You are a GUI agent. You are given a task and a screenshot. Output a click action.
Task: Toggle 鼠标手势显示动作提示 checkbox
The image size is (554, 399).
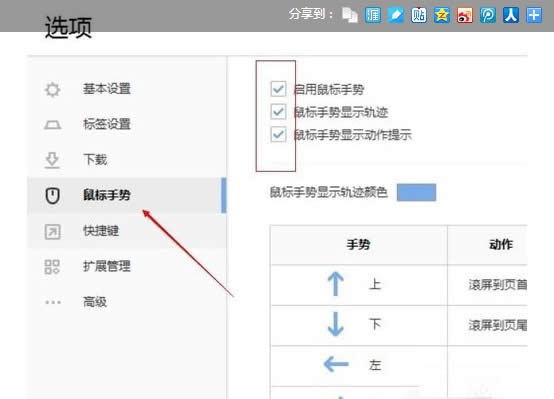coord(278,134)
